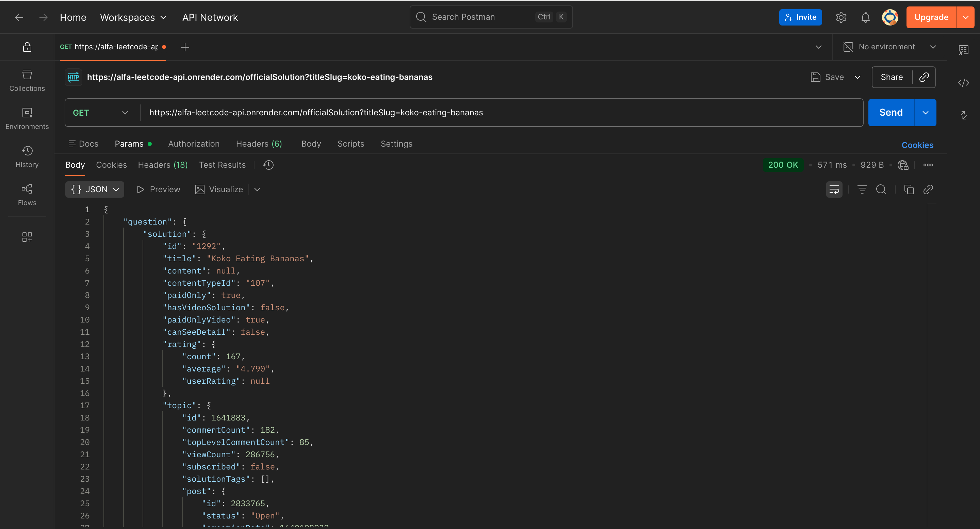Viewport: 980px width, 529px height.
Task: Open the Flows sidebar icon
Action: pos(27,195)
